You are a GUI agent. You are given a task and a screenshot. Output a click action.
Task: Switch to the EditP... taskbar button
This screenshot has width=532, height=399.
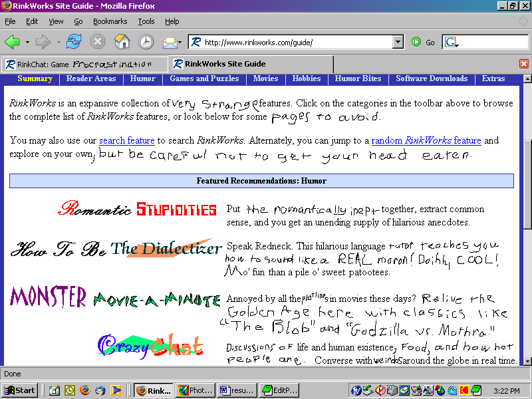pos(279,390)
